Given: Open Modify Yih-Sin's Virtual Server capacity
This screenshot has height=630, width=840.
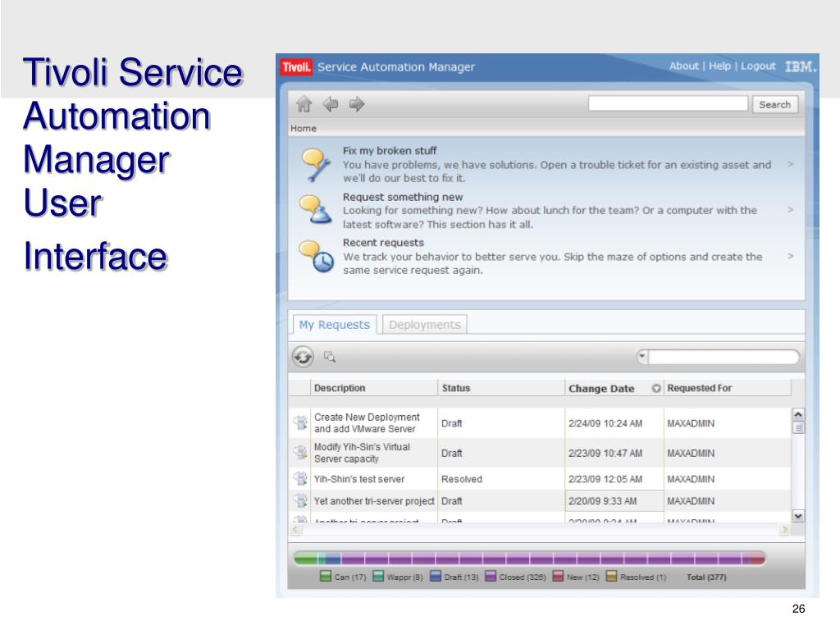Looking at the screenshot, I should 362,453.
